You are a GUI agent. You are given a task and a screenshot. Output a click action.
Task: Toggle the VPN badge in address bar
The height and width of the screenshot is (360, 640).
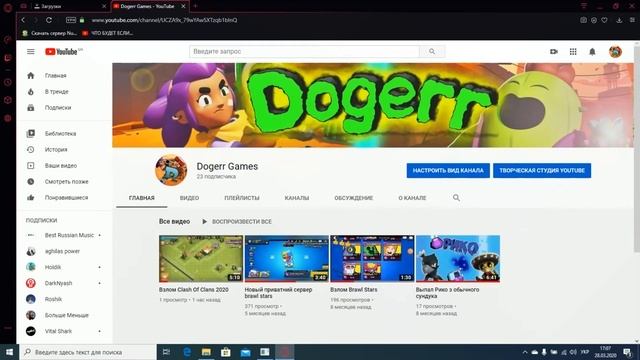click(71, 20)
